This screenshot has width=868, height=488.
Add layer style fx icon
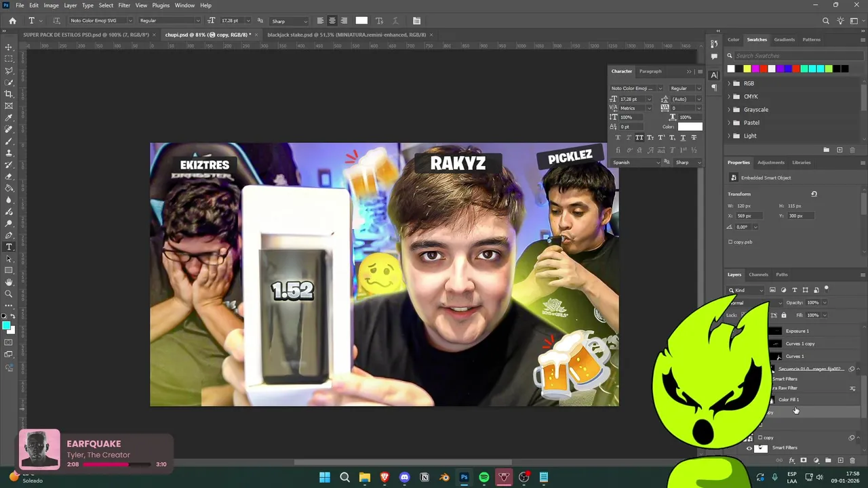click(x=791, y=461)
